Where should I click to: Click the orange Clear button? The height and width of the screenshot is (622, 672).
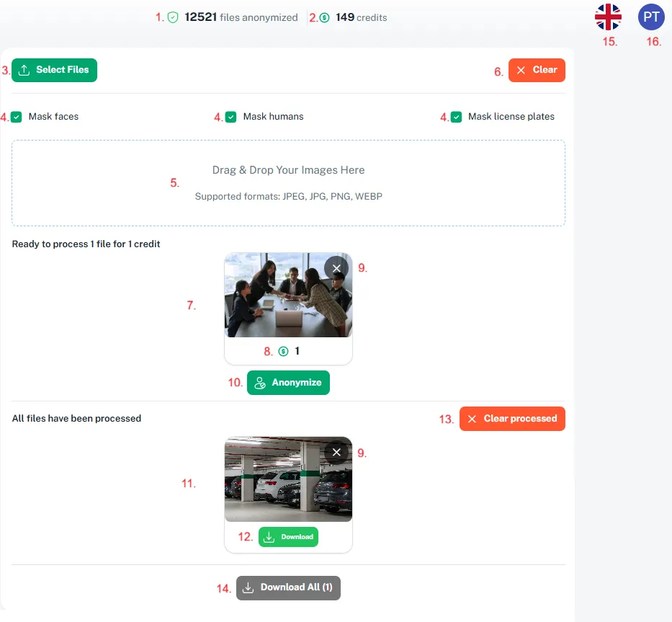[x=537, y=70]
